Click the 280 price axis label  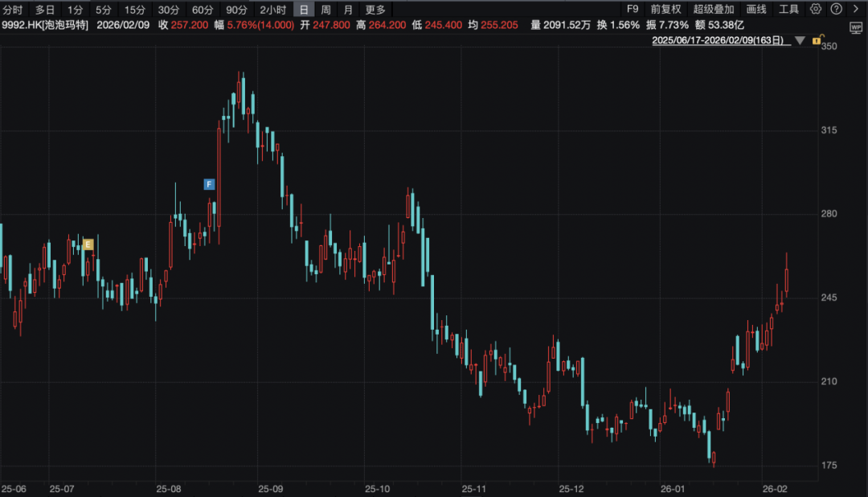coord(829,214)
